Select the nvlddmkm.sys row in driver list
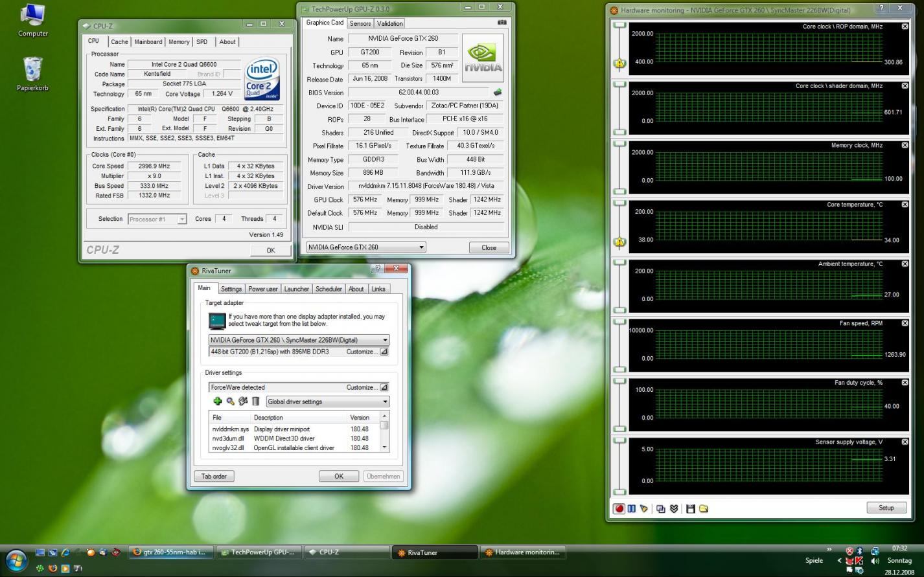Image resolution: width=924 pixels, height=577 pixels. coord(294,429)
